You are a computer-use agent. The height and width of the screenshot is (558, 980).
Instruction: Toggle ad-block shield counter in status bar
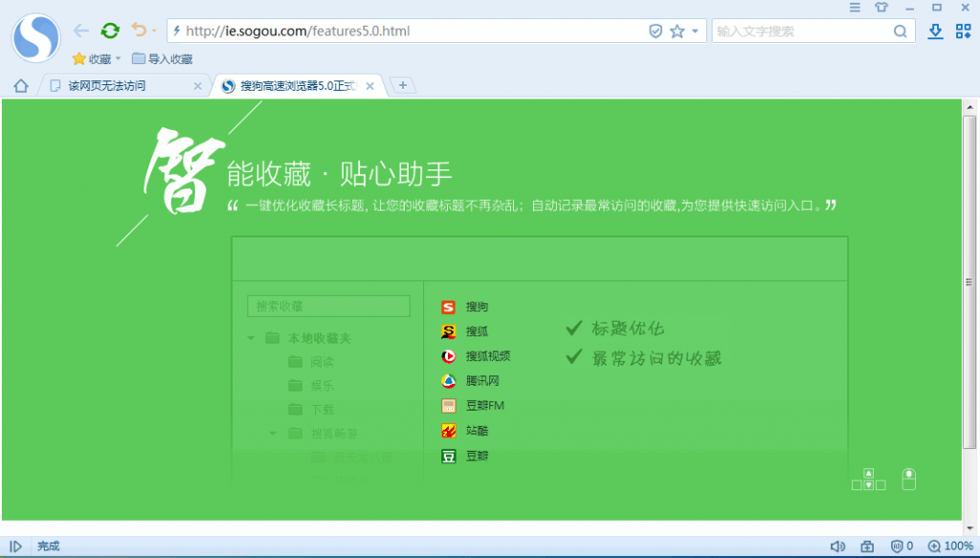point(902,547)
